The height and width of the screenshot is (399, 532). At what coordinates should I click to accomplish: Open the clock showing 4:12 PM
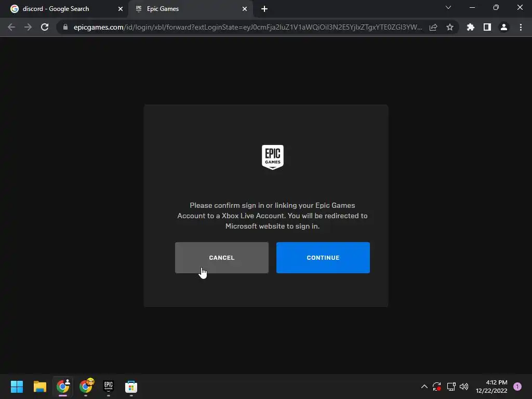pos(491,387)
